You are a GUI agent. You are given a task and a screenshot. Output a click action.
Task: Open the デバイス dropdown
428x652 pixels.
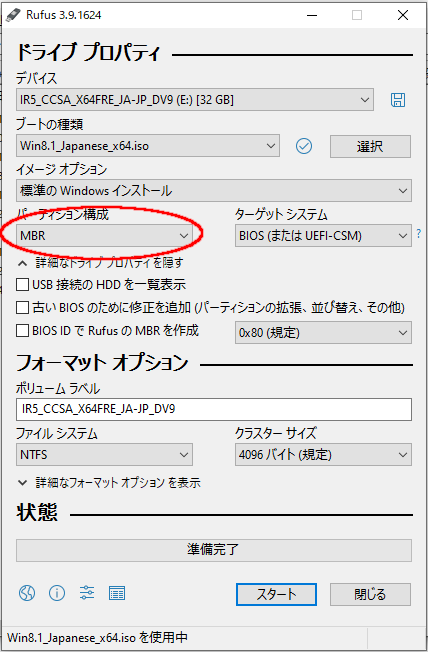pyautogui.click(x=195, y=100)
